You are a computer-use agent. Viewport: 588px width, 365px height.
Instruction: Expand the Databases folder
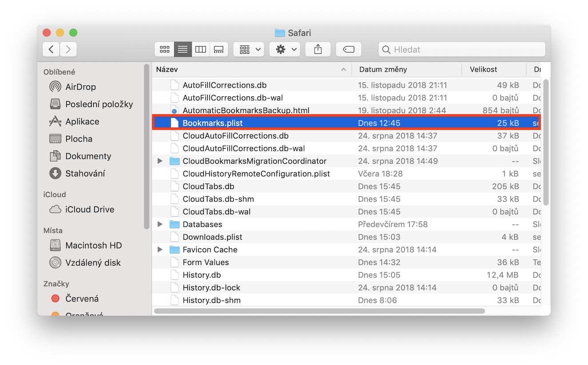coord(160,225)
